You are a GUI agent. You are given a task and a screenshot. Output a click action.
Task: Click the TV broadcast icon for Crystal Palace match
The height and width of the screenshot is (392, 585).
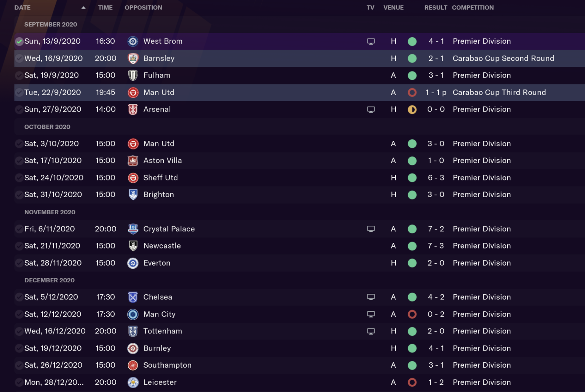click(371, 229)
